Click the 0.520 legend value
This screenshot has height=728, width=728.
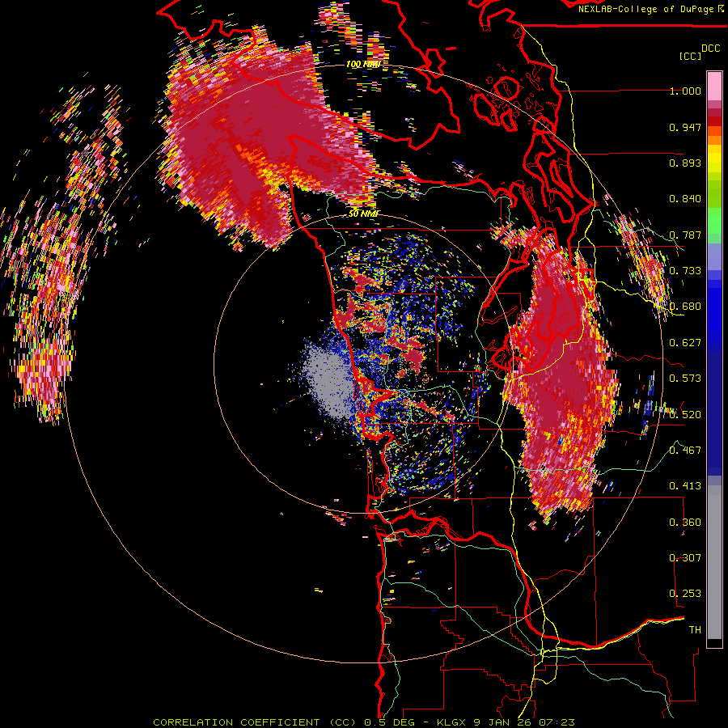coord(685,414)
